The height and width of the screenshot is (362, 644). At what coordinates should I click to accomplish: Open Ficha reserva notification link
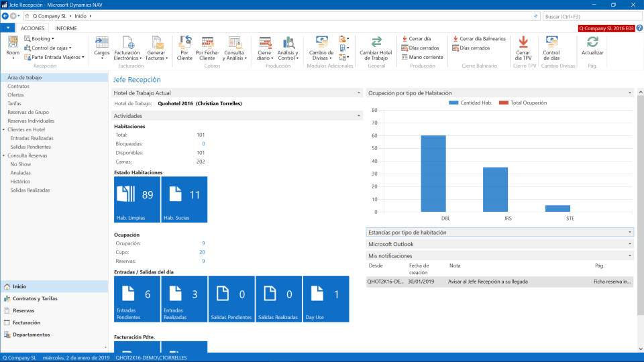612,282
